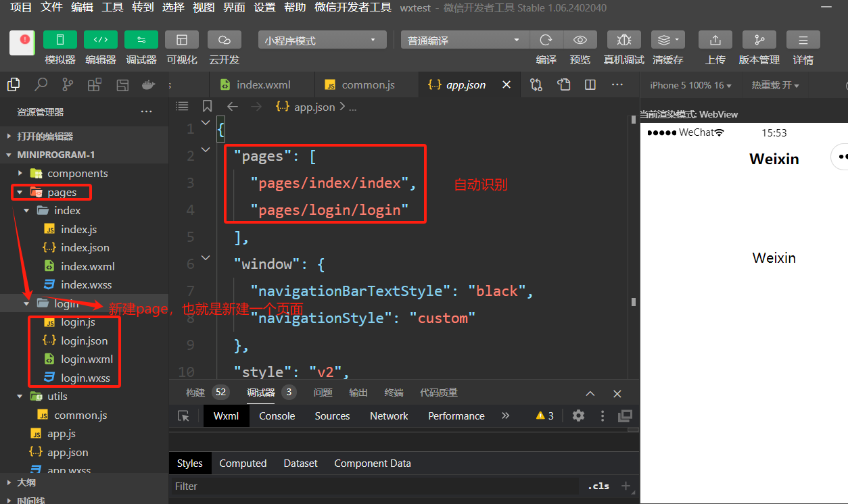
Task: Toggle split editor layout icon
Action: pyautogui.click(x=590, y=85)
